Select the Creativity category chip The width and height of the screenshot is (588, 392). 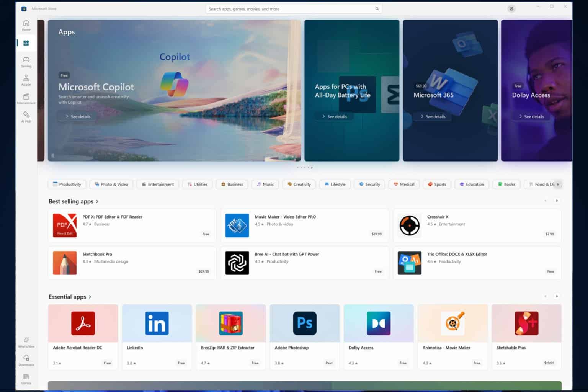[x=299, y=184]
